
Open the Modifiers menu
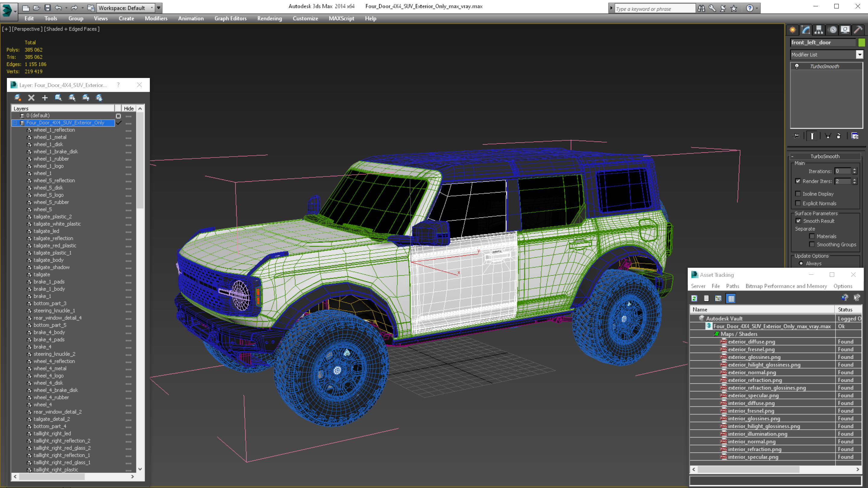click(x=156, y=18)
